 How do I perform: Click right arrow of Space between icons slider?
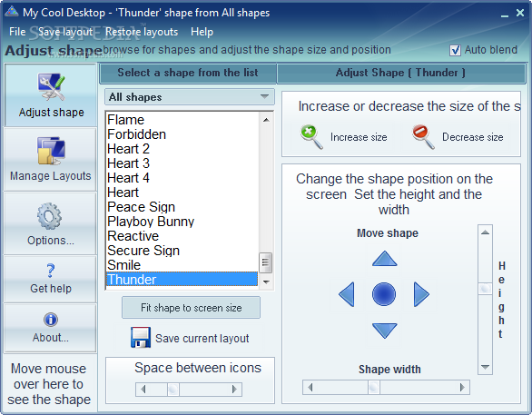tap(234, 390)
